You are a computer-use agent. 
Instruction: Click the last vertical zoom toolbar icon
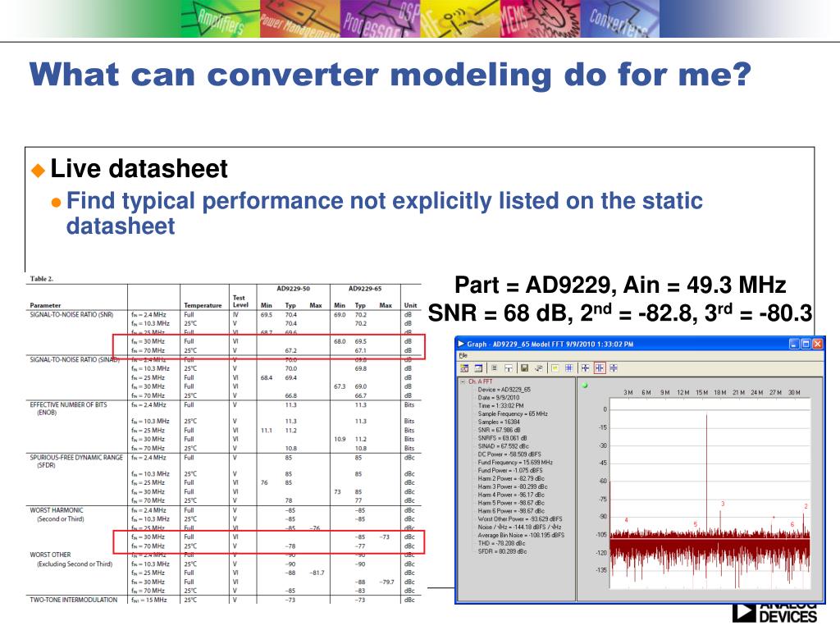[x=614, y=368]
